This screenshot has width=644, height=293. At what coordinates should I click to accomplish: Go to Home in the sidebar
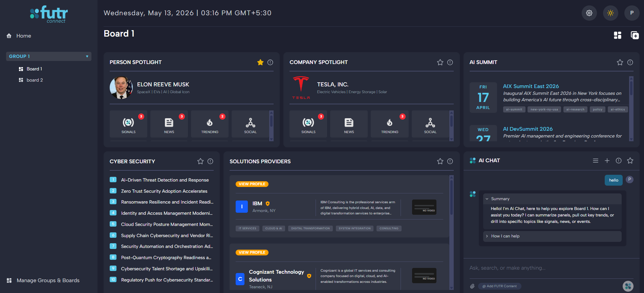click(19, 36)
